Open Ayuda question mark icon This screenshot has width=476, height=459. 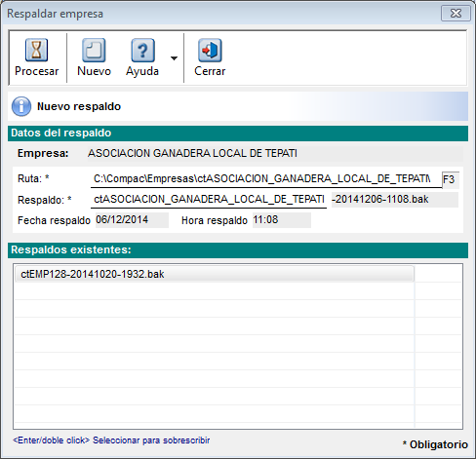[x=142, y=50]
